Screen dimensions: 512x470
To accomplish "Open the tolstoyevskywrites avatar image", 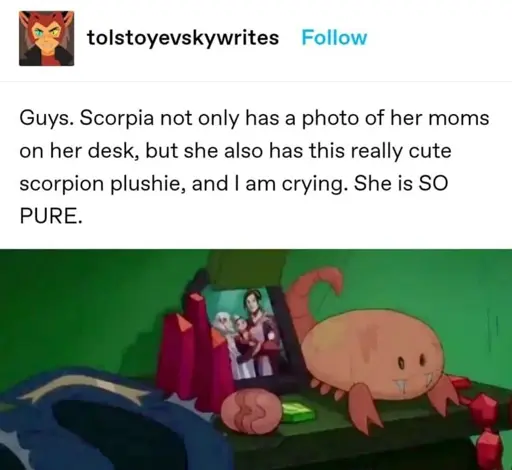I will click(46, 38).
